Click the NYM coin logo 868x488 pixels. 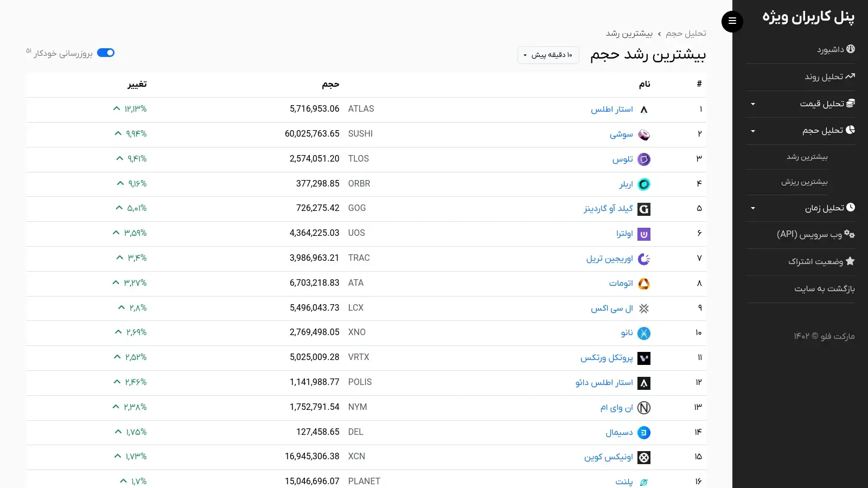pyautogui.click(x=644, y=408)
